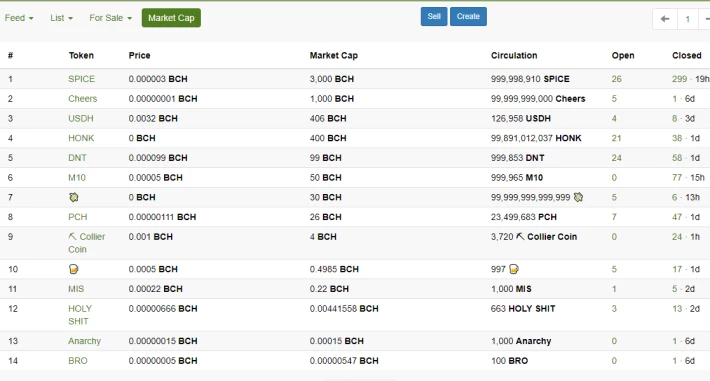Click the back arrow pagination button

pos(665,19)
